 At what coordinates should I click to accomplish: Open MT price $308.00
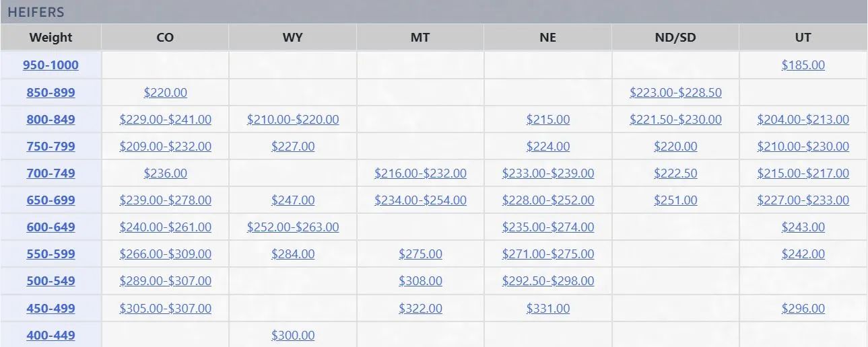pos(420,281)
